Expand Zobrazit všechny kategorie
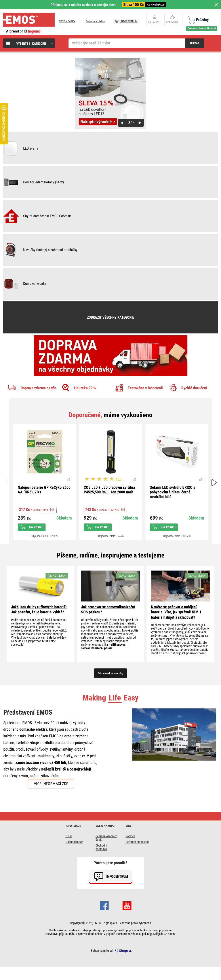Viewport: 221px width, 980px height. 110,317
